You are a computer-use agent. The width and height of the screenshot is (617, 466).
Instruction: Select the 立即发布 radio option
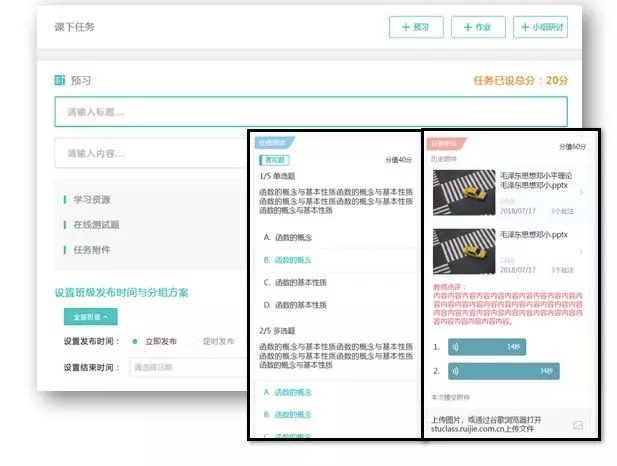click(x=133, y=341)
